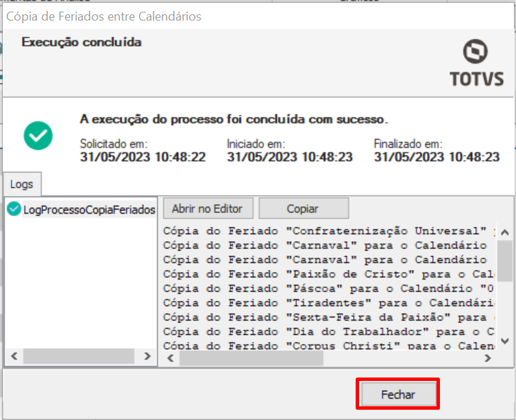This screenshot has height=420, width=516.
Task: Click the log vertical scrollbar thumb
Action: [x=504, y=260]
